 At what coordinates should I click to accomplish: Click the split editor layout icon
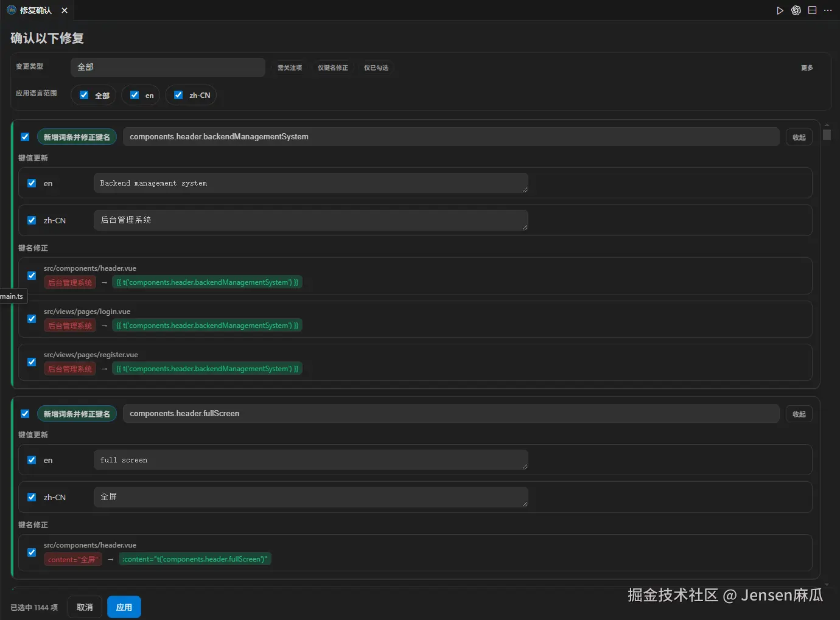point(812,10)
